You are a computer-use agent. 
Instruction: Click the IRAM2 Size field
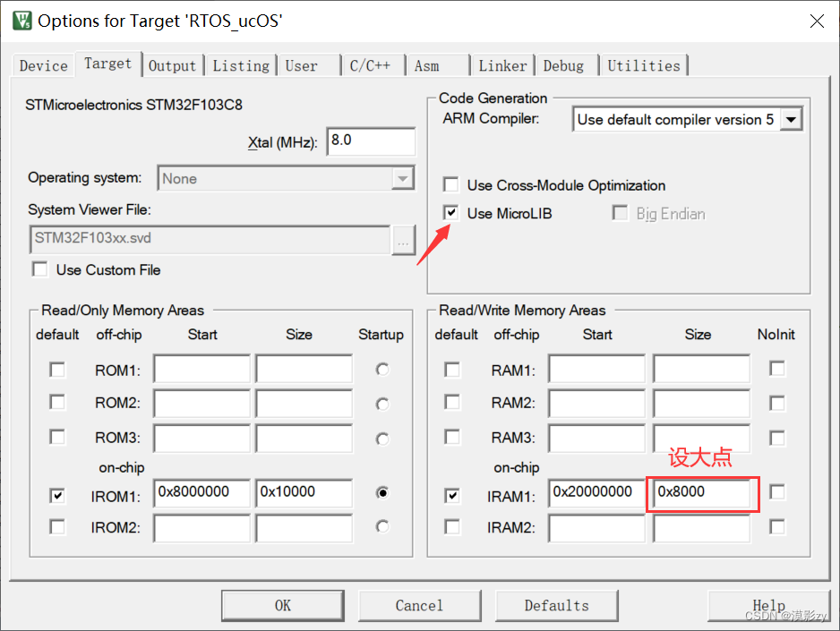701,528
